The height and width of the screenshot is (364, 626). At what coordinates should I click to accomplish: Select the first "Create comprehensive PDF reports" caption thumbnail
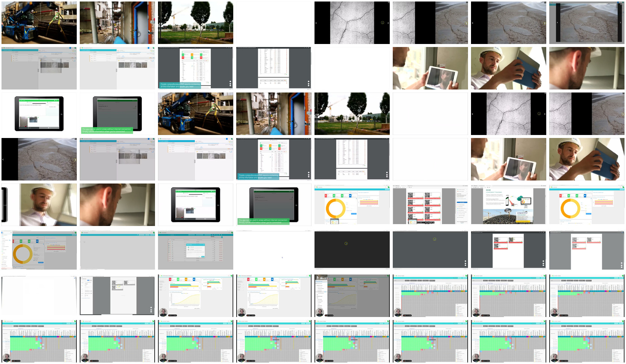point(196,68)
